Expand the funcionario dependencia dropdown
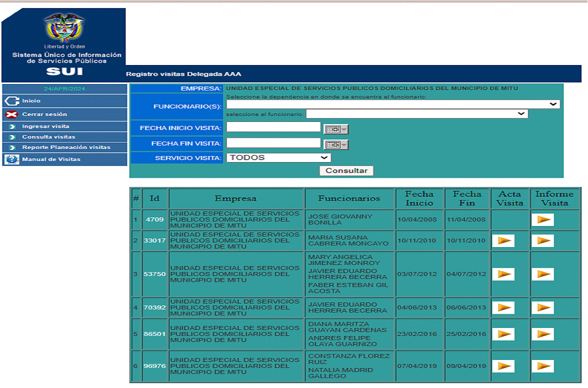 [x=393, y=105]
